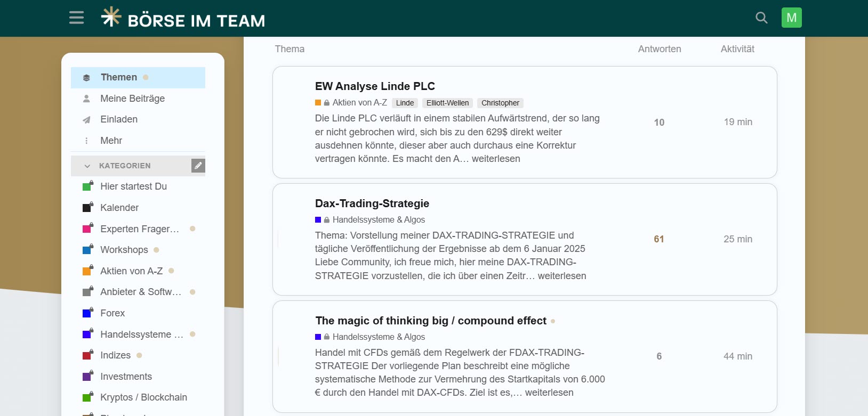Click the search magnifier icon
The width and height of the screenshot is (868, 416).
click(761, 18)
